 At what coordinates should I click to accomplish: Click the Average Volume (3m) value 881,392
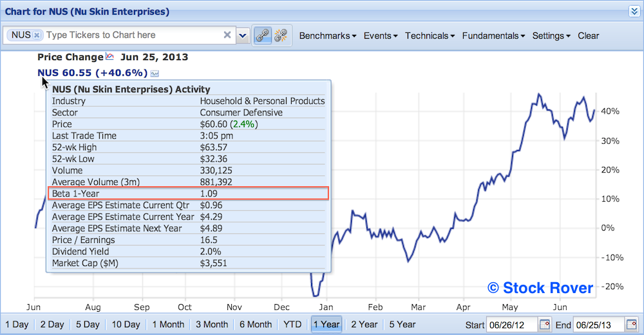click(216, 182)
